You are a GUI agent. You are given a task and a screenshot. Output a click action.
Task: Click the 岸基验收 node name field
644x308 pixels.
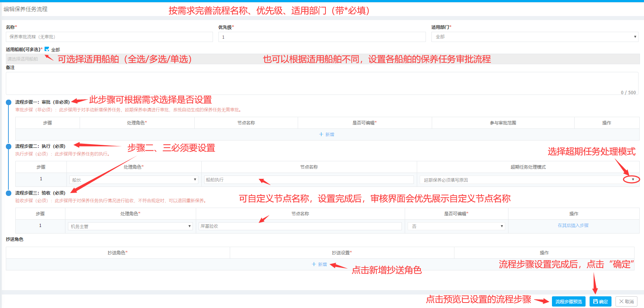pyautogui.click(x=300, y=226)
